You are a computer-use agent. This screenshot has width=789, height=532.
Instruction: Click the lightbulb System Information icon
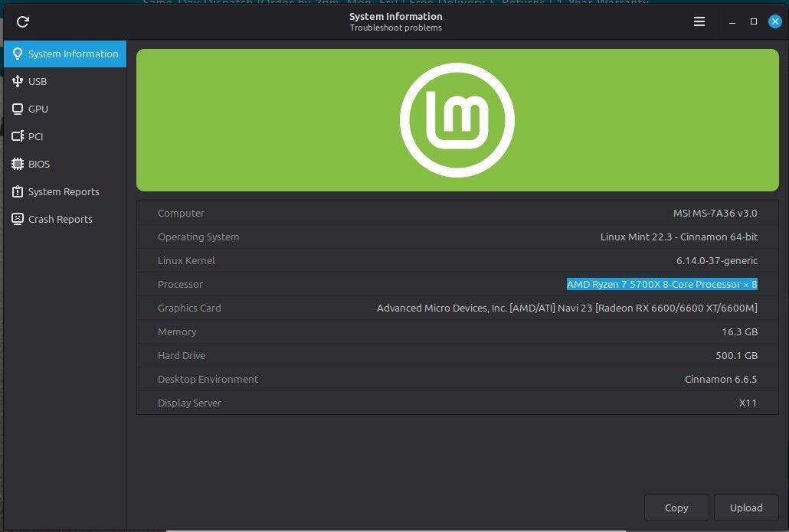pos(18,54)
